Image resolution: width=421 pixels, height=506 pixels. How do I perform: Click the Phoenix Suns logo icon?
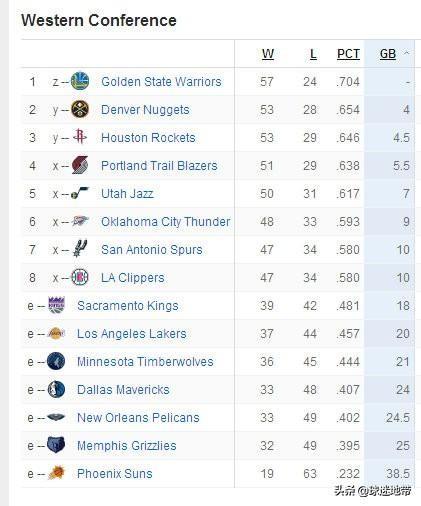(x=56, y=473)
